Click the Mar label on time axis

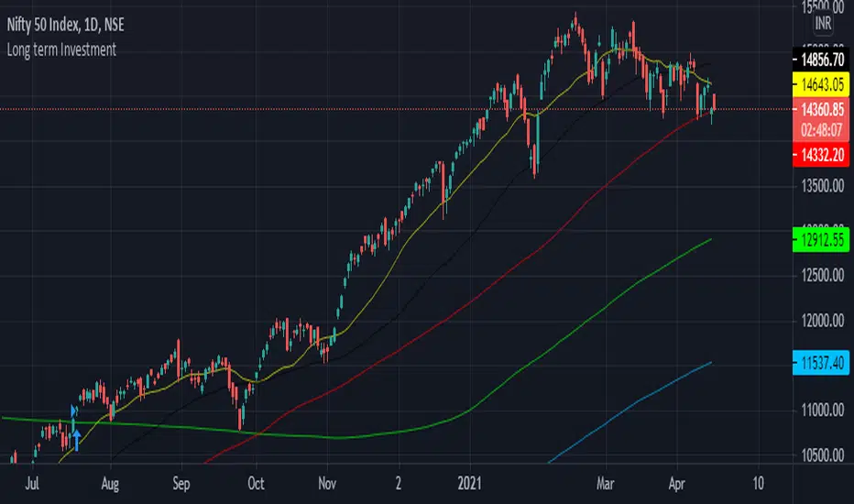605,483
